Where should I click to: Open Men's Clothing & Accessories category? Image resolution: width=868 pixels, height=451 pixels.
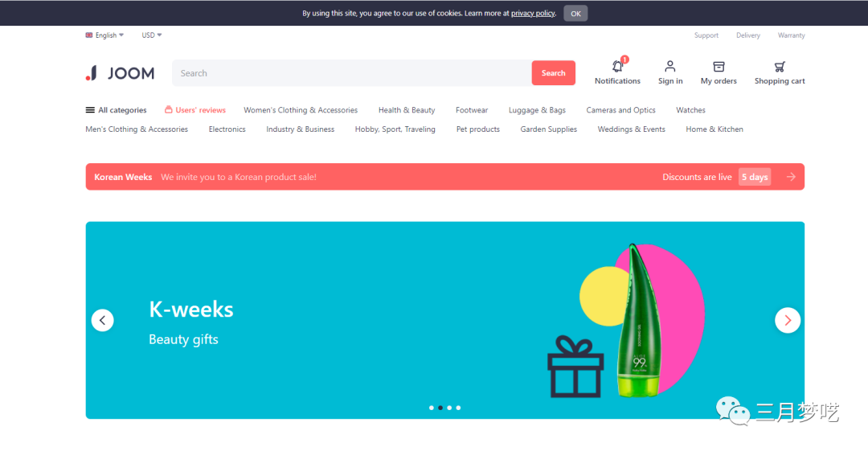point(137,129)
